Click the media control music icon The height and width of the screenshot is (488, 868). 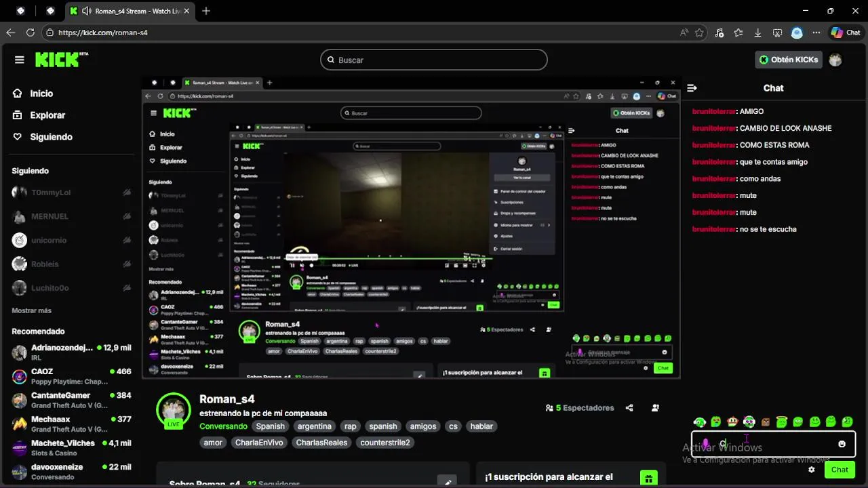(719, 33)
